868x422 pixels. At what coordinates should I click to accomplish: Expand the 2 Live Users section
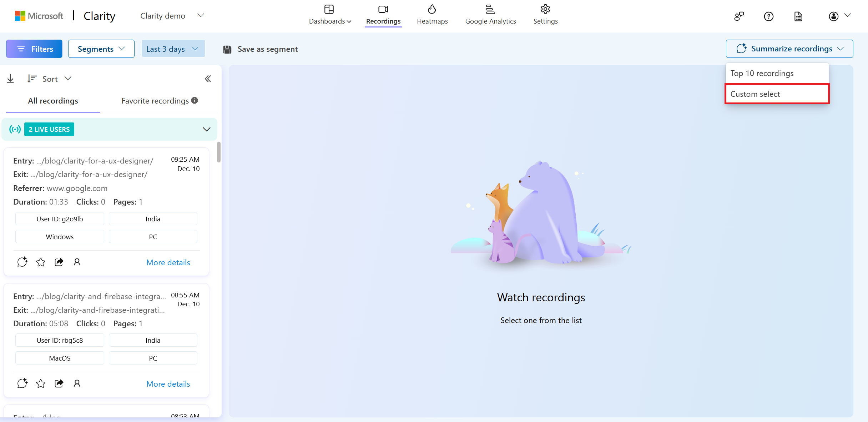(x=206, y=129)
